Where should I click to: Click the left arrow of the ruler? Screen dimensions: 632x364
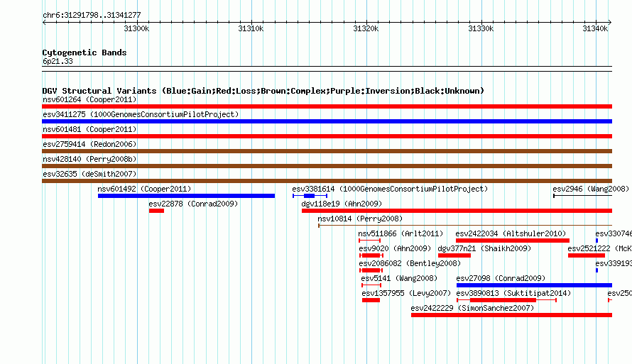[44, 22]
